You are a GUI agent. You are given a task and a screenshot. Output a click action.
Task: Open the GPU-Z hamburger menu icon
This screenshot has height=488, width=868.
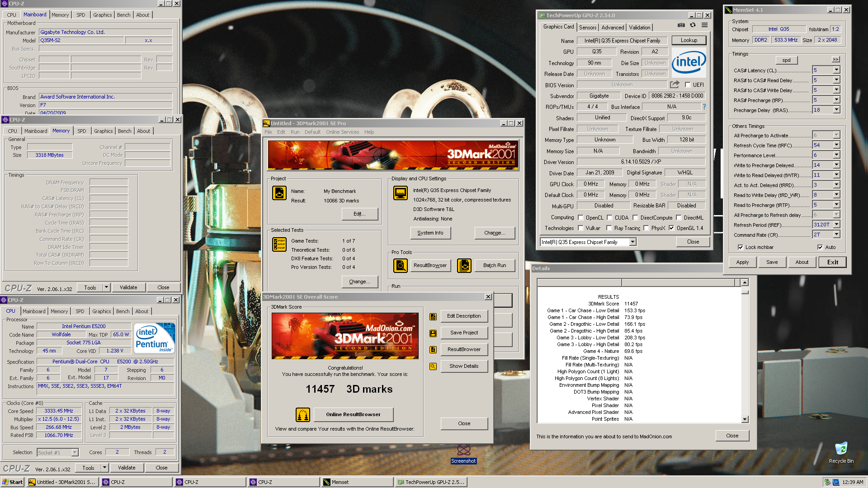pyautogui.click(x=704, y=25)
